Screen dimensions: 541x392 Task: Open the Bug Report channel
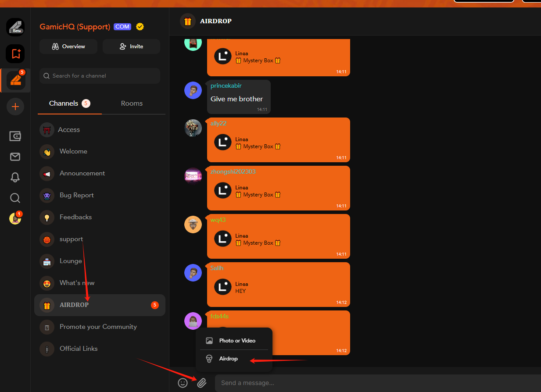pyautogui.click(x=100, y=195)
